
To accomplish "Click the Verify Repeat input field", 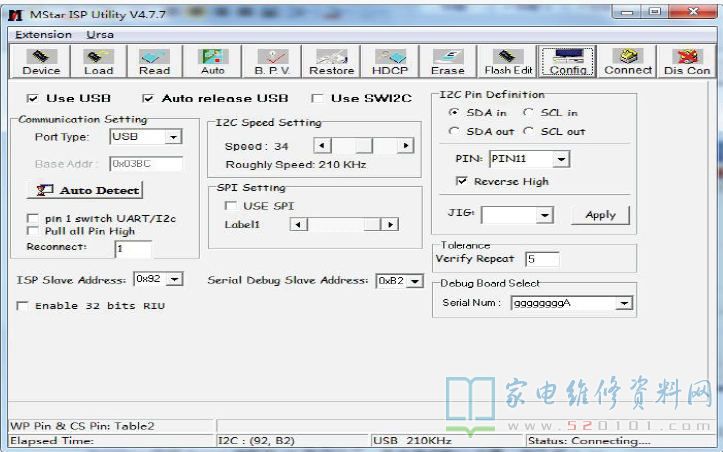I will [x=542, y=259].
